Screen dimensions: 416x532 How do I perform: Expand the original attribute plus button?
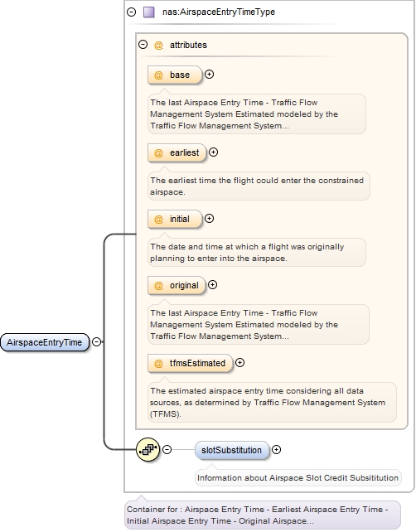point(213,285)
